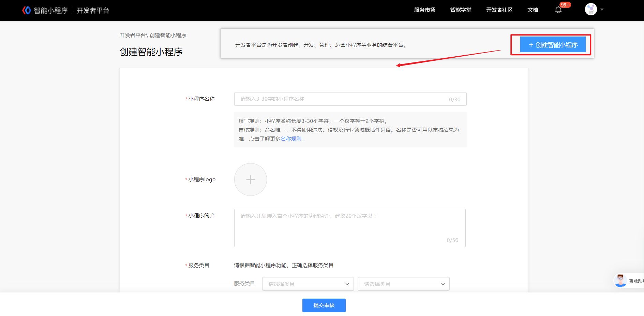Open the 文档 menu item

click(x=533, y=10)
